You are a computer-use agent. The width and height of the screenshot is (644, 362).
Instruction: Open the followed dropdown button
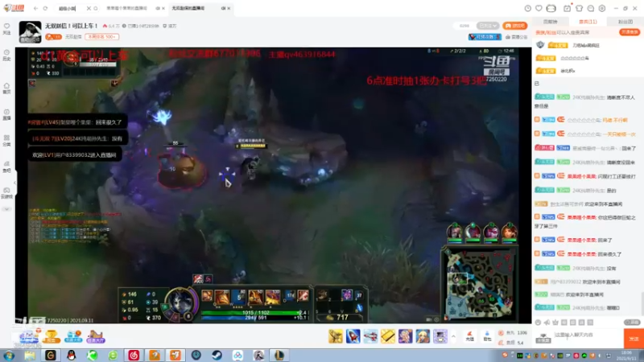[488, 26]
